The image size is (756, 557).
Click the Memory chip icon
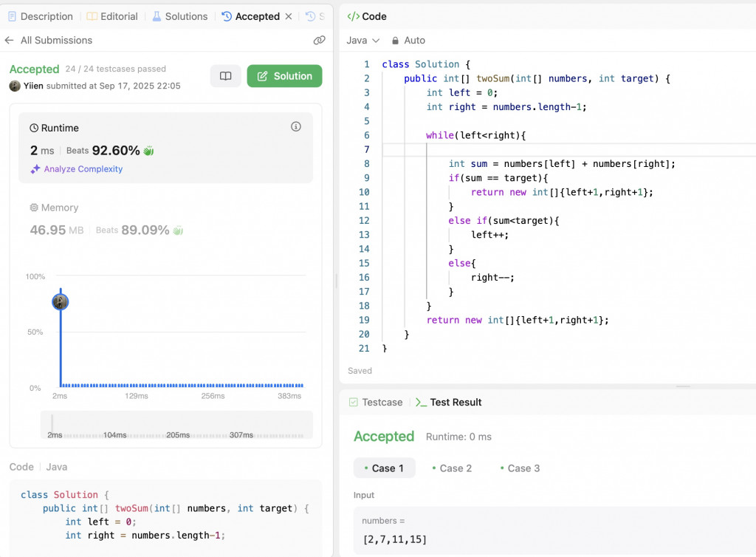pos(34,208)
